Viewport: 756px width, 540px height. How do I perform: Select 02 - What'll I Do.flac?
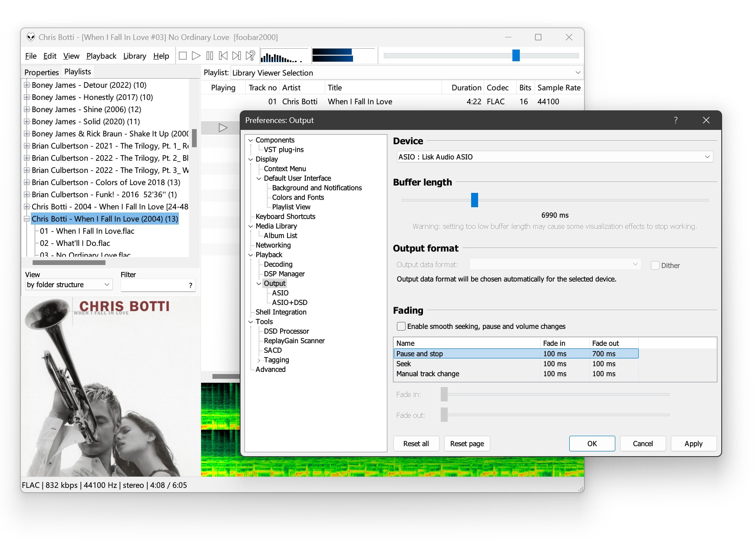75,243
